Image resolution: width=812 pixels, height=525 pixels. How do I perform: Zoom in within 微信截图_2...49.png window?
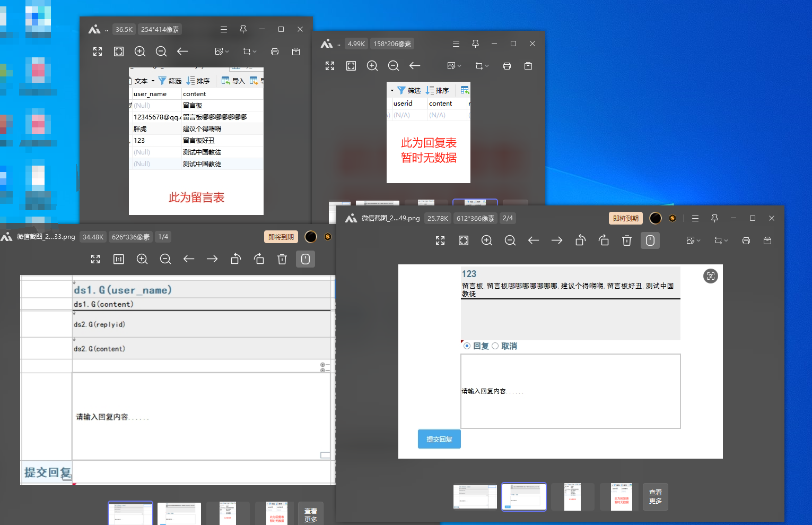[x=487, y=240]
